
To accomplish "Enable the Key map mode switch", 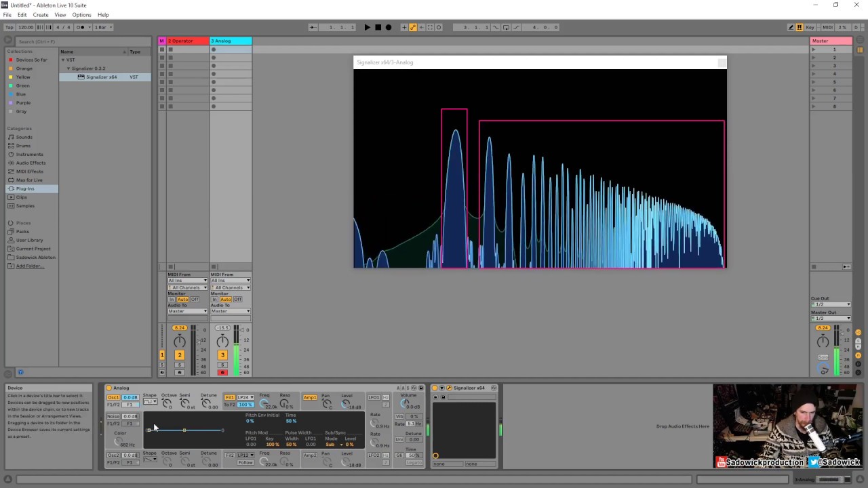I will 810,27.
